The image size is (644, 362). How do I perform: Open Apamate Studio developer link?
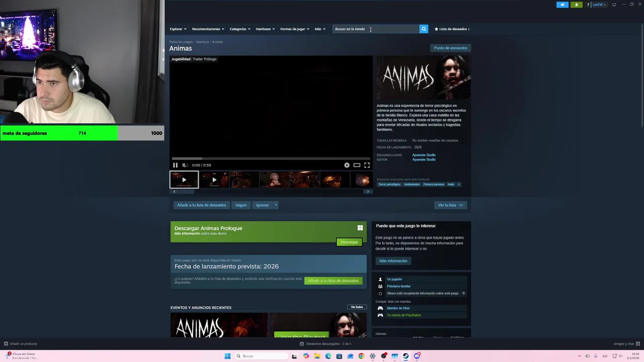pos(424,155)
